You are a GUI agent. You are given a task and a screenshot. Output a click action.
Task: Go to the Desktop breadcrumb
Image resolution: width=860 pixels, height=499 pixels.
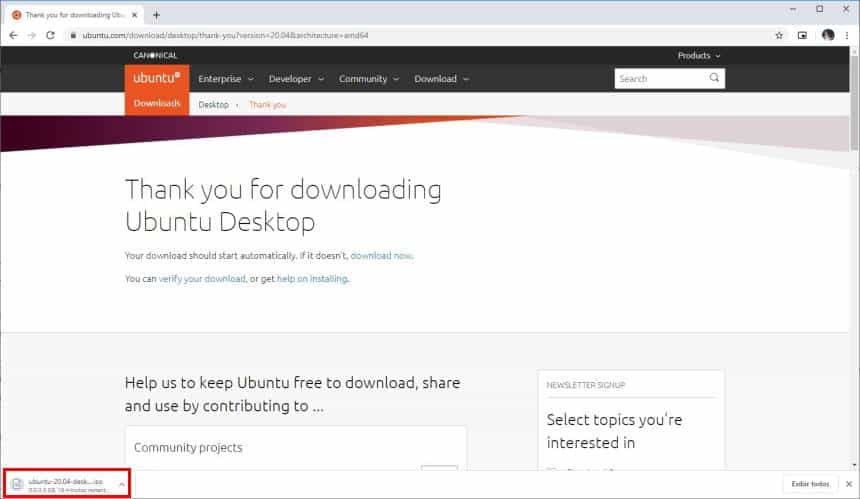[213, 104]
